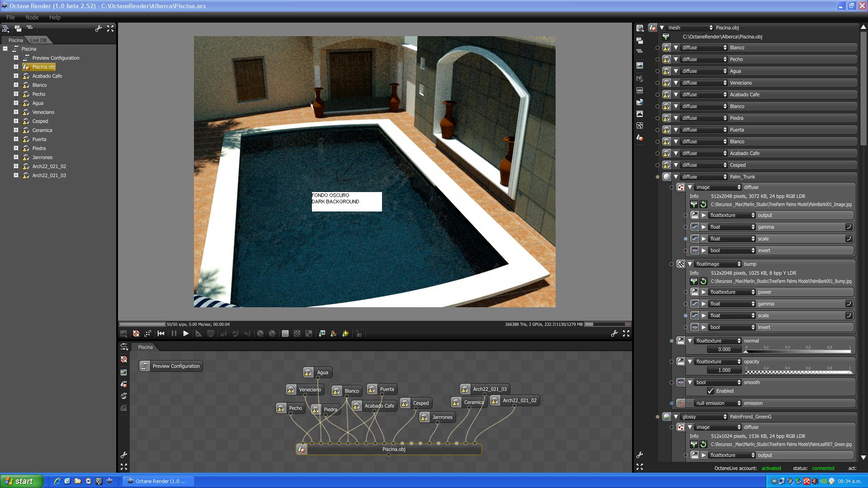Open the null emission type dropdown
868x488 pixels.
(718, 404)
